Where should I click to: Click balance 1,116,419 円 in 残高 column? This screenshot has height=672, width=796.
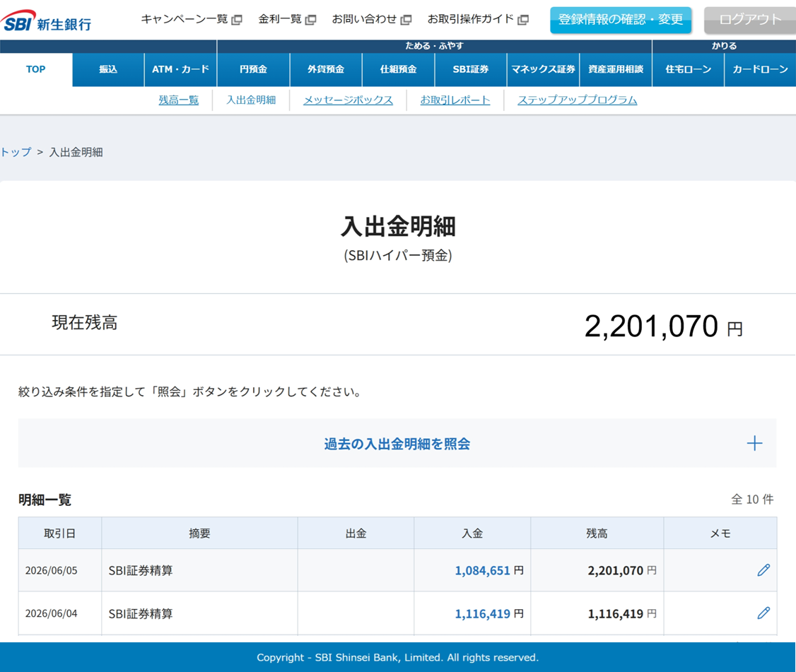pyautogui.click(x=622, y=613)
